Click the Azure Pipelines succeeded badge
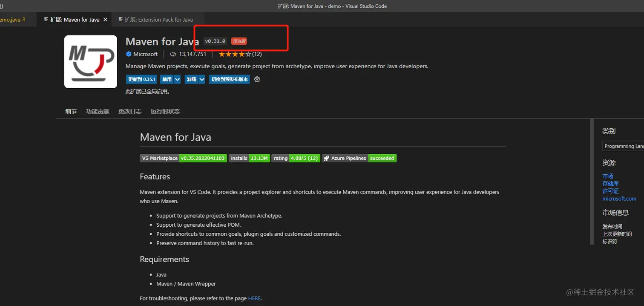This screenshot has width=644, height=306. point(359,158)
